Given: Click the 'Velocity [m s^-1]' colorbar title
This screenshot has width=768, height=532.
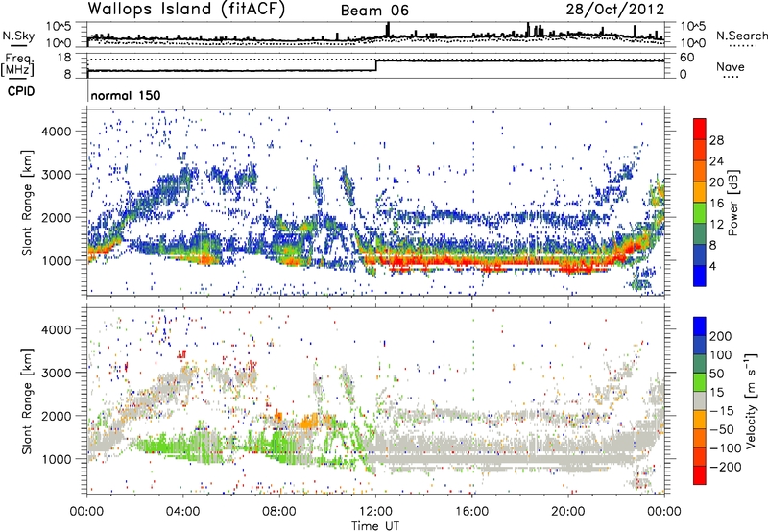Looking at the screenshot, I should pos(750,400).
